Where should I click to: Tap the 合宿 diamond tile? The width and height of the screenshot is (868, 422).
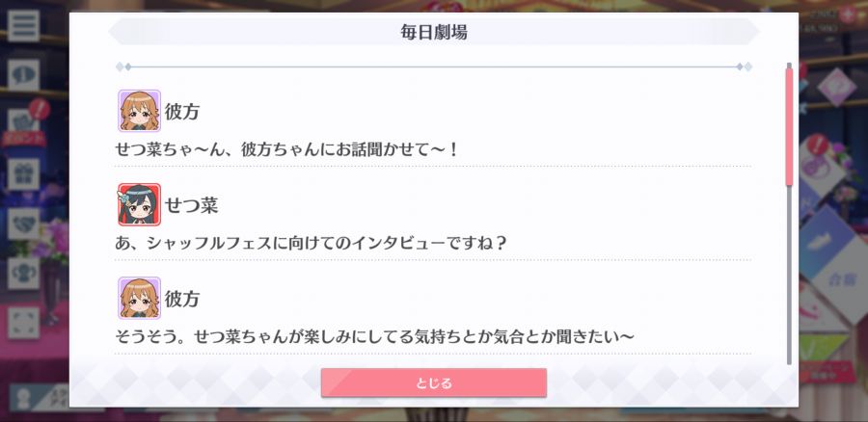coord(841,278)
